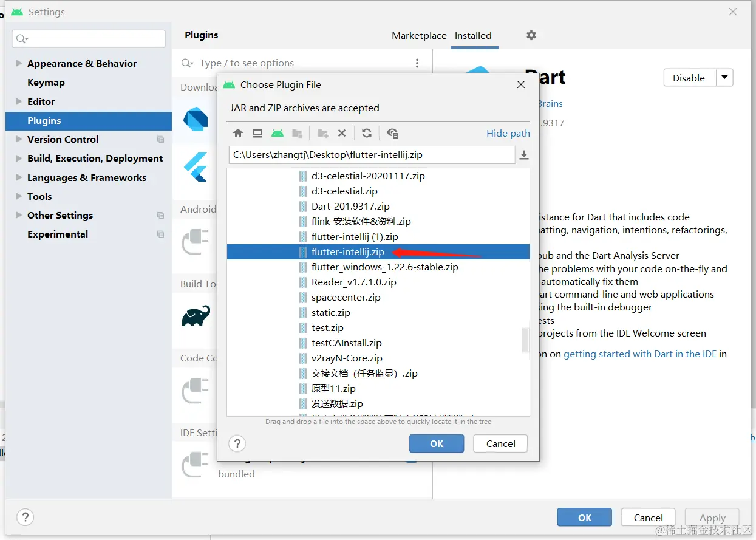Click the Gradle elephant plugin icon
756x540 pixels.
pyautogui.click(x=196, y=316)
